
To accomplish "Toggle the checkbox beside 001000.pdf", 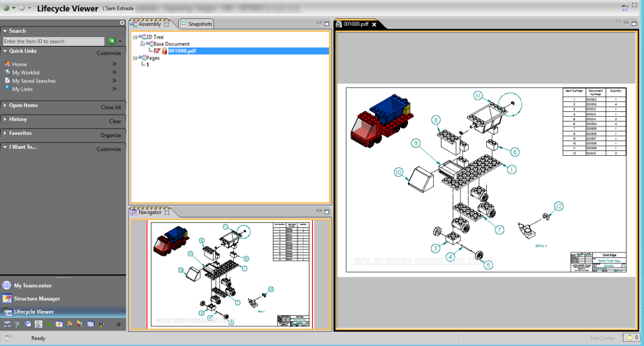I will pos(157,51).
